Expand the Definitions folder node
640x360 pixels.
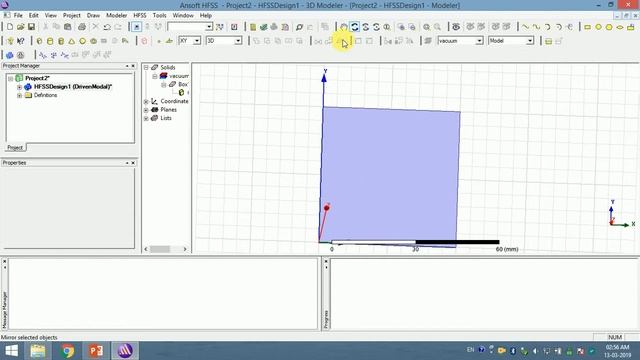click(19, 96)
